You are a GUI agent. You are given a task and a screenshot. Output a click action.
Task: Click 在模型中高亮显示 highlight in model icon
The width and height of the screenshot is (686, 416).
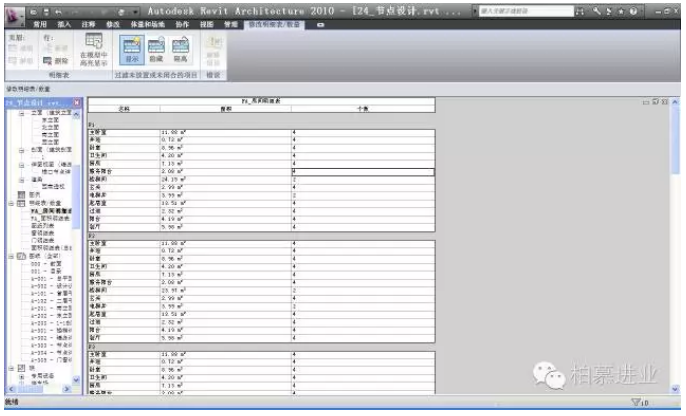click(95, 49)
